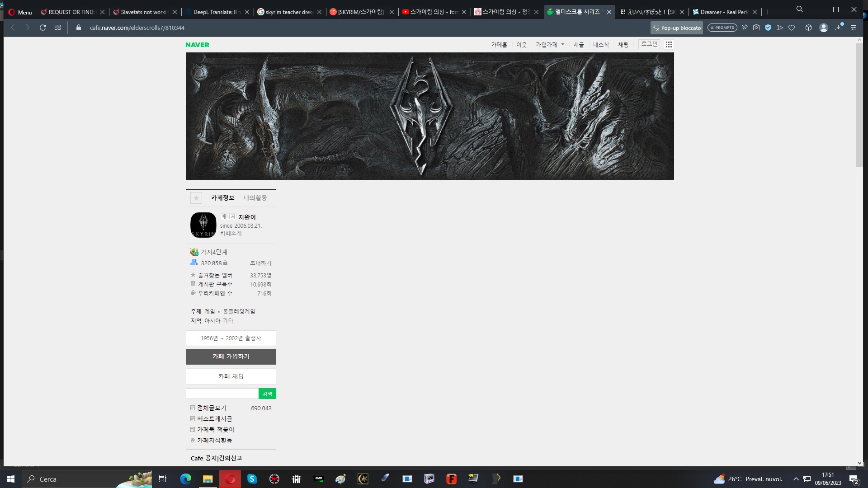Viewport: 868px width, 488px height.
Task: Open the extensions cube icon
Action: [809, 28]
